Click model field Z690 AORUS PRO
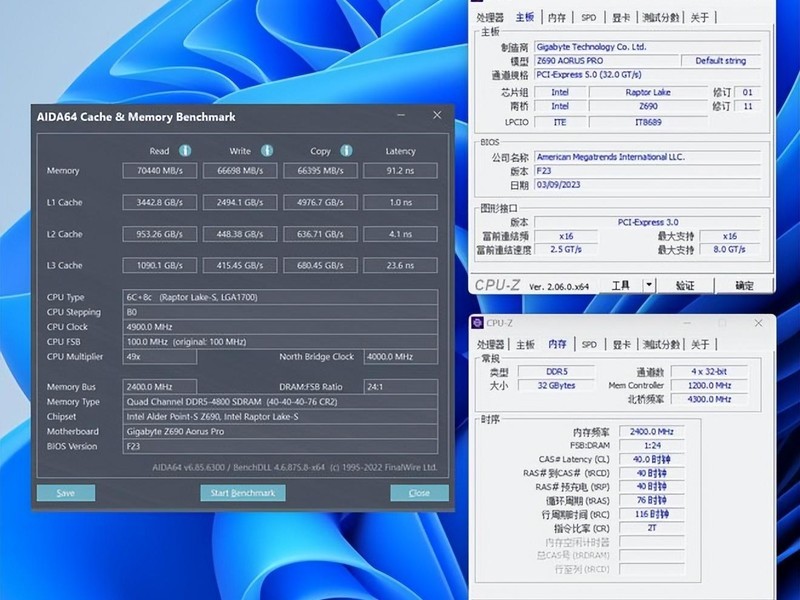This screenshot has width=800, height=600. tap(607, 61)
